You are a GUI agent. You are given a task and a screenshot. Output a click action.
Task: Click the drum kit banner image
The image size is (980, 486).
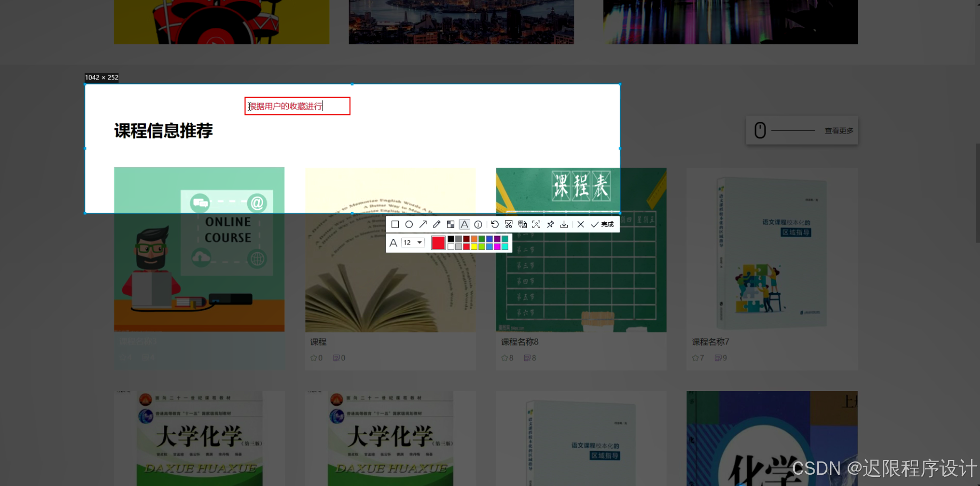pos(222,22)
